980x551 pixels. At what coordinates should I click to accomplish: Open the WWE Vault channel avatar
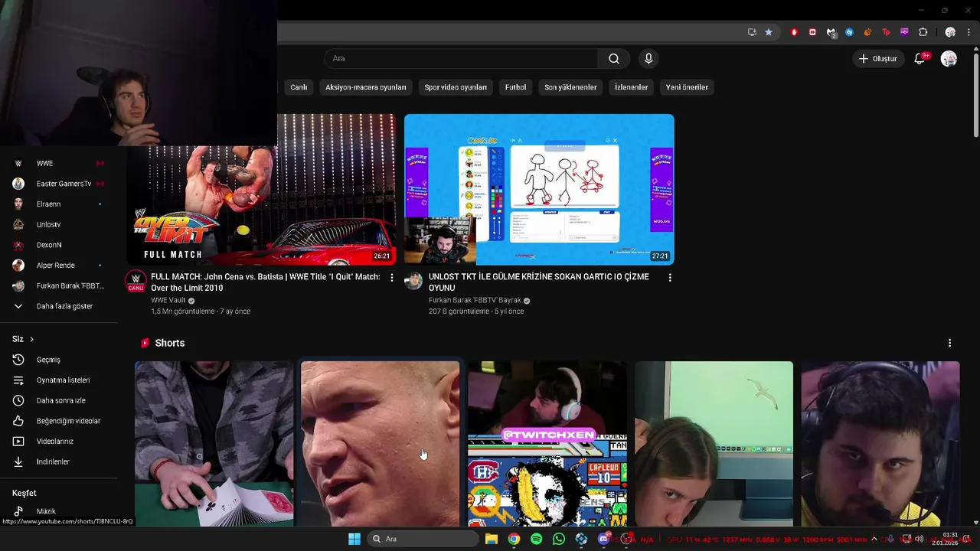tap(136, 281)
